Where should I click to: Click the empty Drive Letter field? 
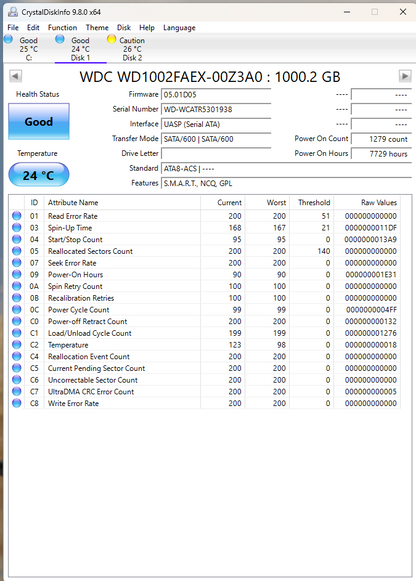pos(216,153)
